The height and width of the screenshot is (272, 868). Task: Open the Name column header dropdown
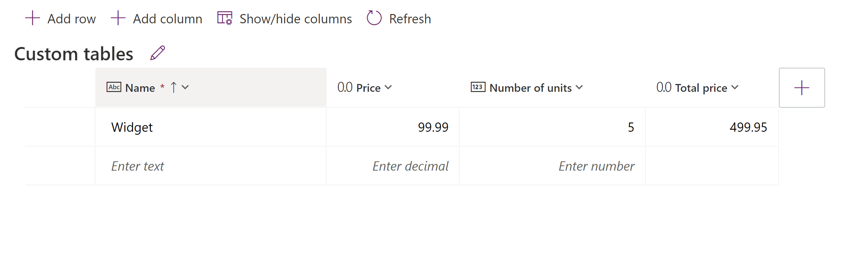185,88
